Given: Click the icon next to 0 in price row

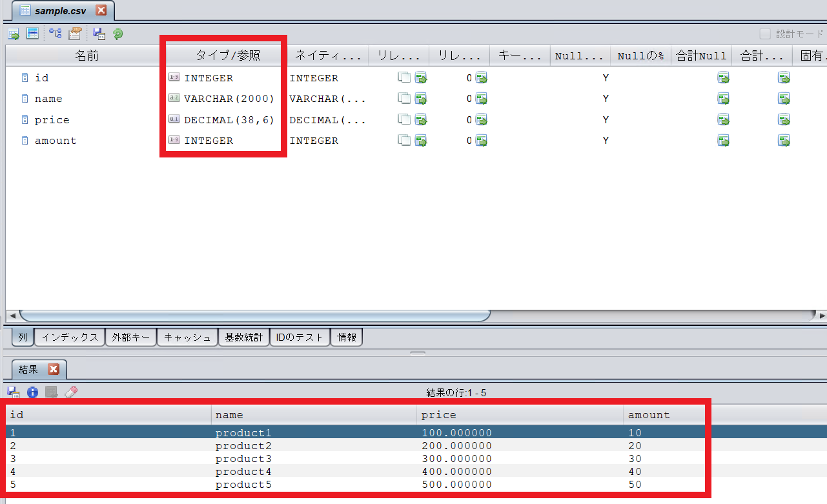Looking at the screenshot, I should 481,119.
